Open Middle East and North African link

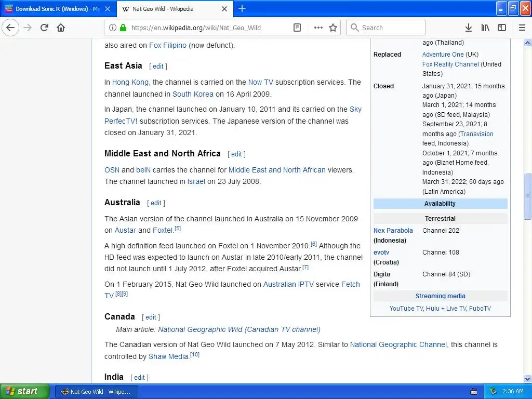coord(277,170)
